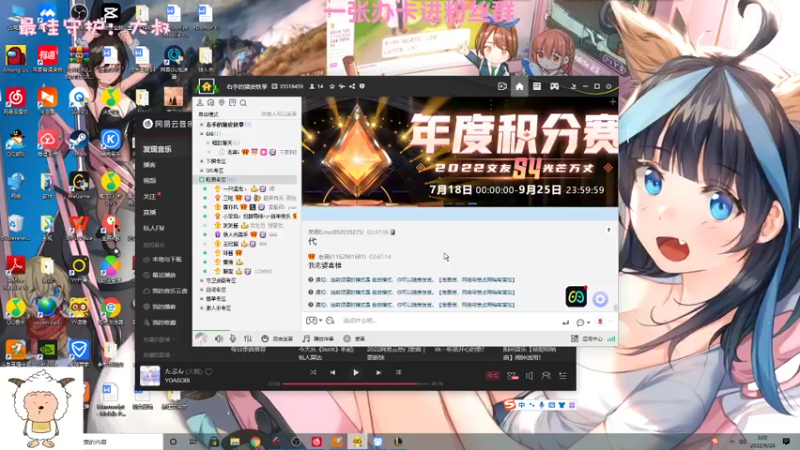Click the user profile icon above channel tree
This screenshot has width=800, height=450.
(200, 103)
